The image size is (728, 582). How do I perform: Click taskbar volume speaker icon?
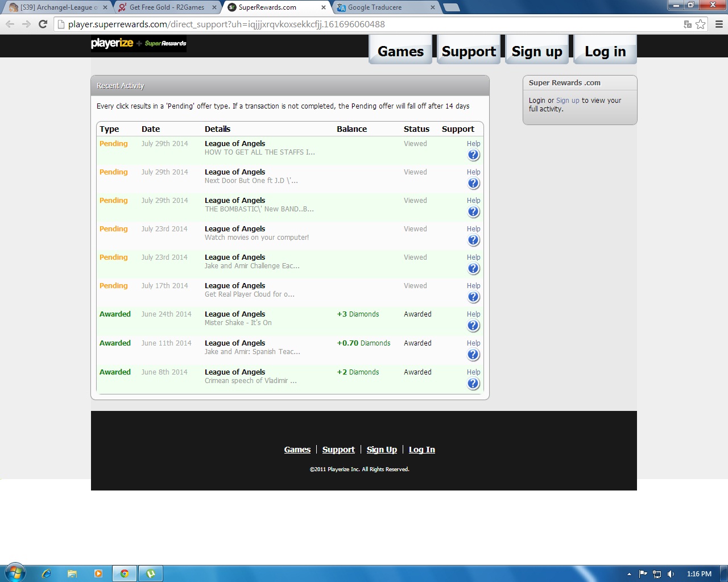pos(671,574)
